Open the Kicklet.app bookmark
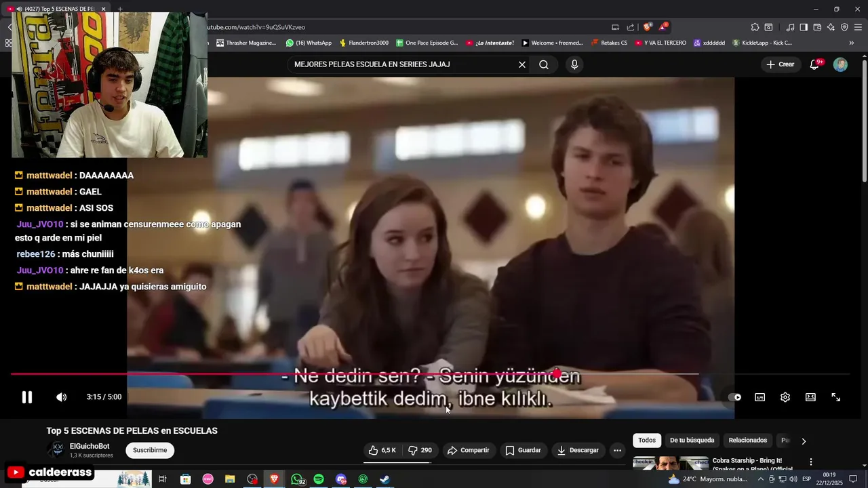This screenshot has height=488, width=868. tap(762, 43)
